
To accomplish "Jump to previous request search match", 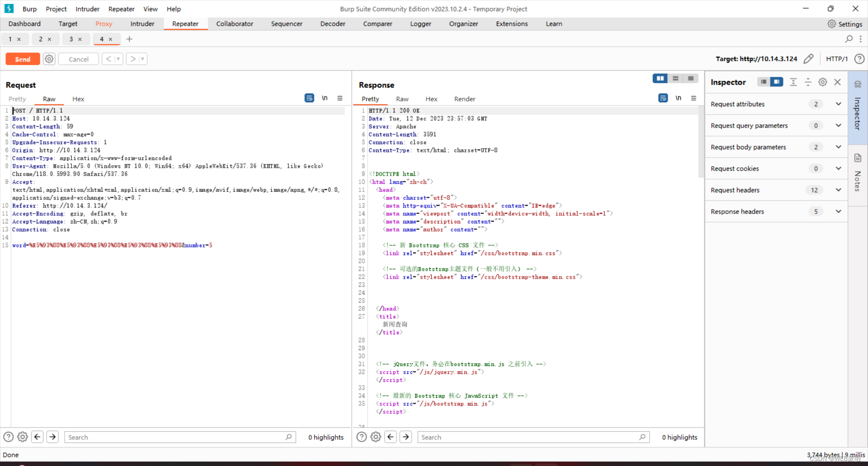I will click(x=38, y=437).
